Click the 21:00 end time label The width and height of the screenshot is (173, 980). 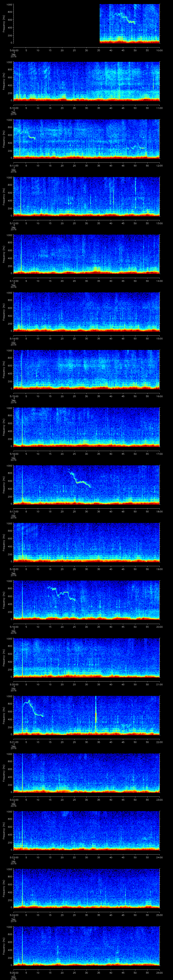(x=159, y=684)
